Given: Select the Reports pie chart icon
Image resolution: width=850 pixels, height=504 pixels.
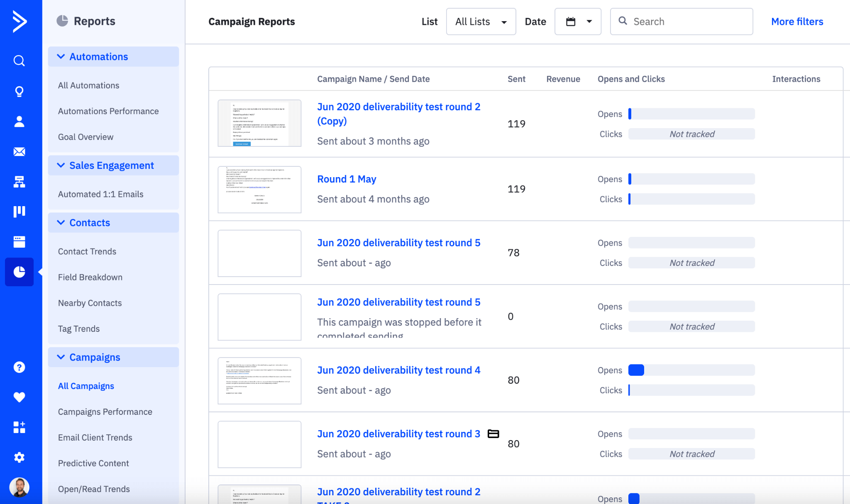Looking at the screenshot, I should 19,272.
